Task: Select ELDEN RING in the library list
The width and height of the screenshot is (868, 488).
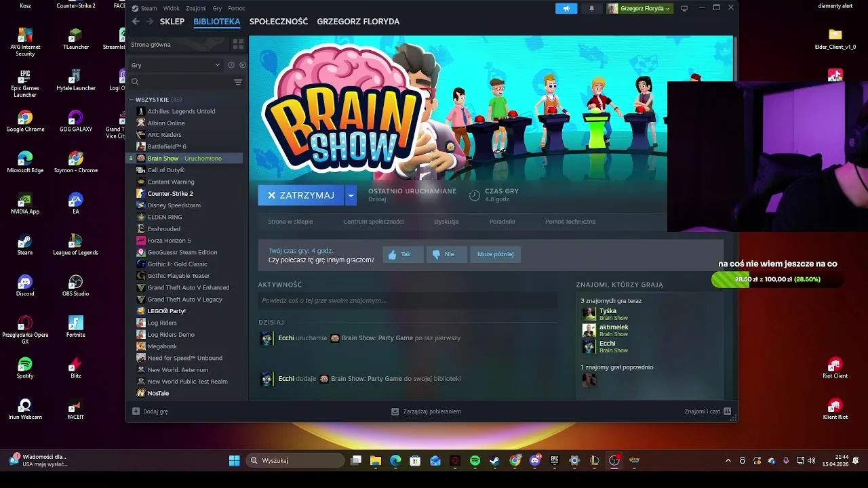Action: point(164,217)
